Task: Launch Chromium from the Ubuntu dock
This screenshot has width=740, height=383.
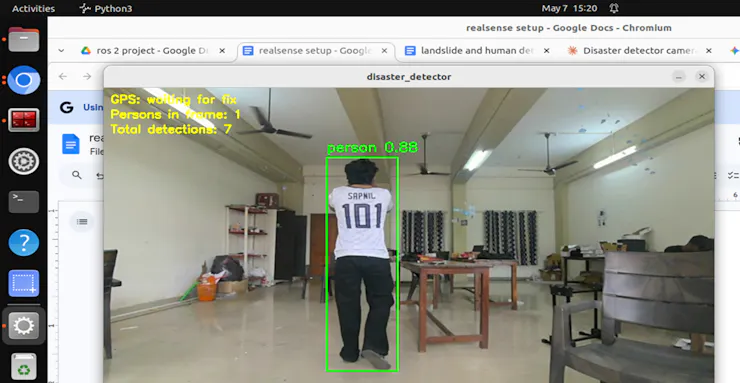Action: pyautogui.click(x=24, y=80)
